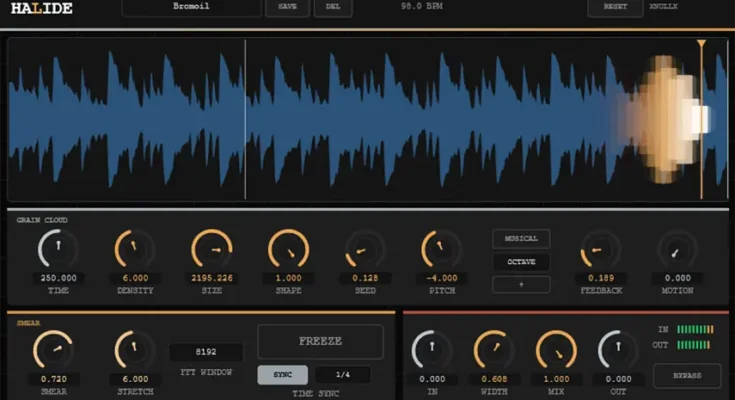This screenshot has height=400, width=735.
Task: Click the HALIDE logo
Action: 42,8
